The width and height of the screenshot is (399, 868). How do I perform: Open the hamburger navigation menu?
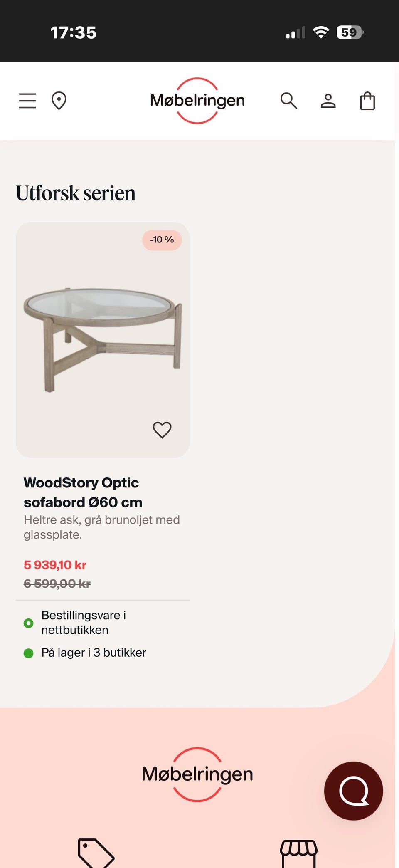point(27,101)
